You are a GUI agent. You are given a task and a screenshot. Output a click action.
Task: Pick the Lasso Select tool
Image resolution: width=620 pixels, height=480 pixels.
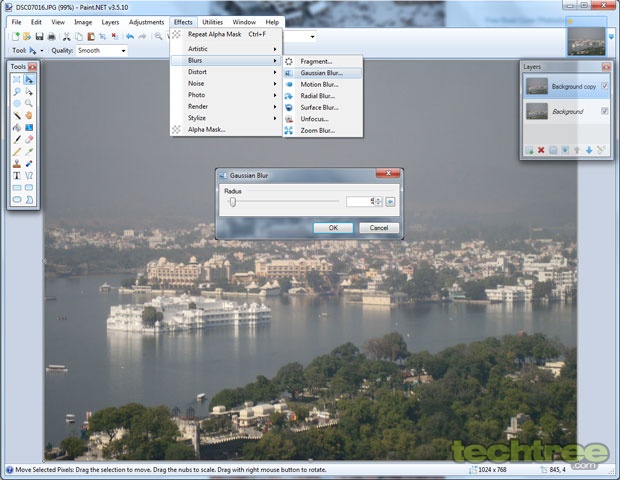click(17, 92)
